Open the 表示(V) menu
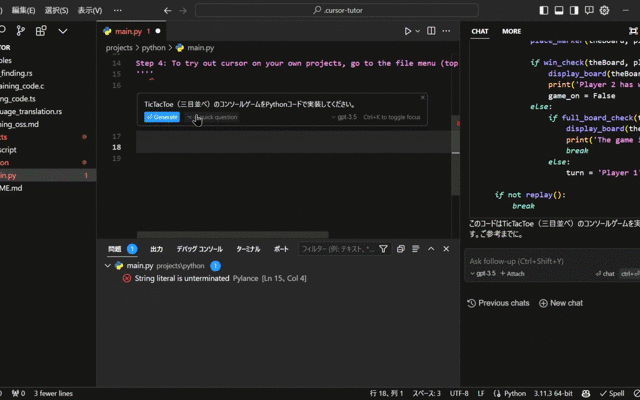 pyautogui.click(x=90, y=11)
